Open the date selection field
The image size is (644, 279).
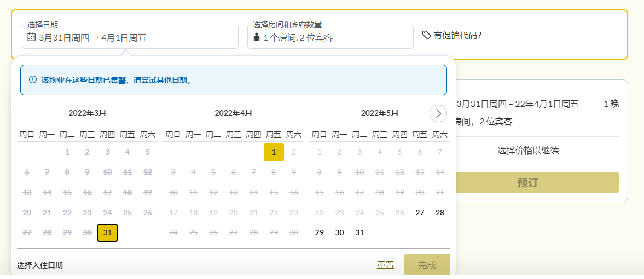coord(130,37)
